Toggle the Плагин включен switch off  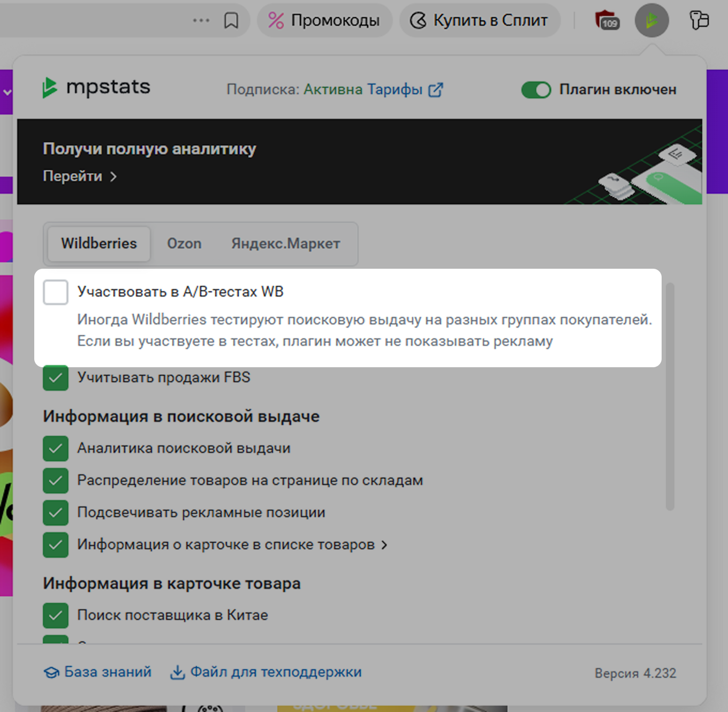[536, 90]
